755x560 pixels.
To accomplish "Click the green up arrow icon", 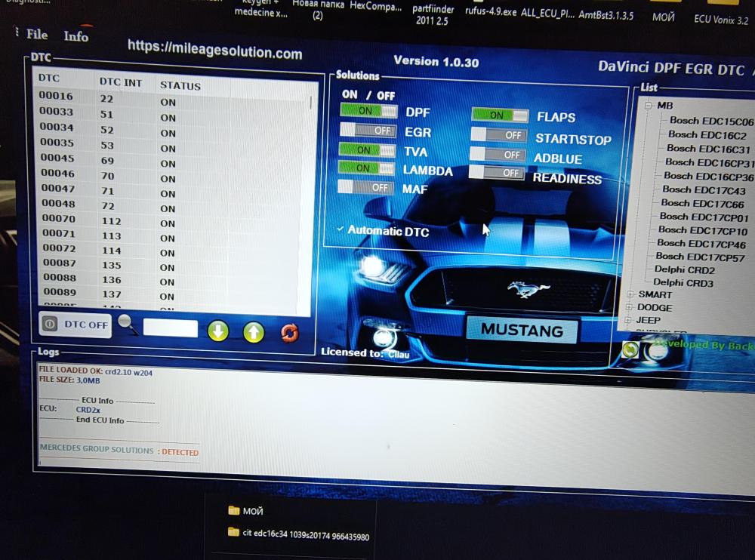I will pyautogui.click(x=254, y=332).
